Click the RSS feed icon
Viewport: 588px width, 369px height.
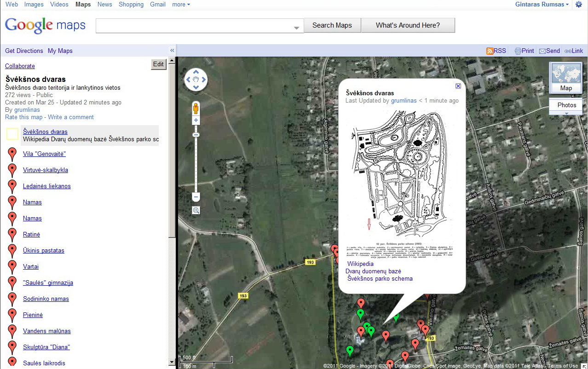point(490,51)
